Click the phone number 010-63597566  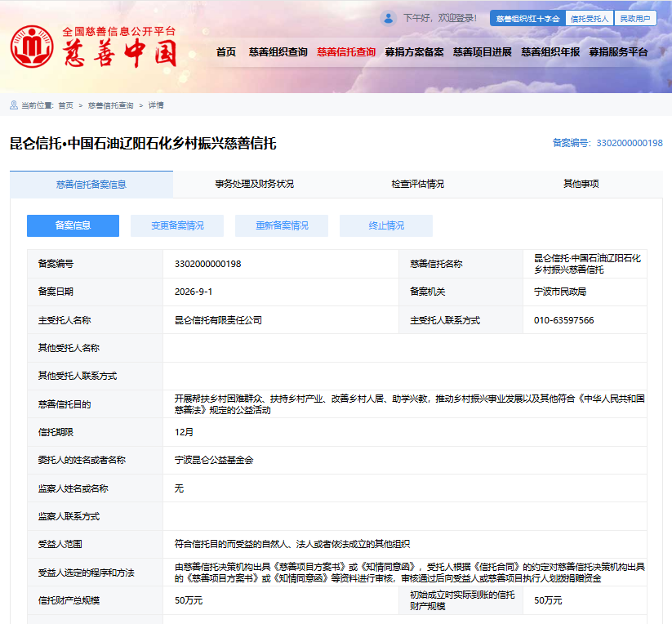564,320
